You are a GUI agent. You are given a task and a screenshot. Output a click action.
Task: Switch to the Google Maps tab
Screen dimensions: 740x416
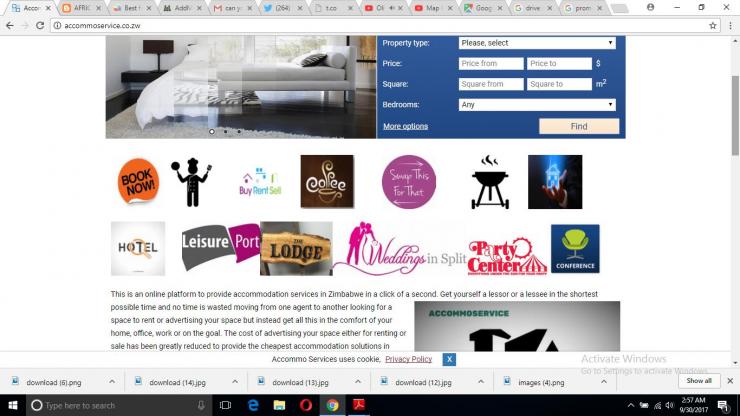click(x=482, y=8)
